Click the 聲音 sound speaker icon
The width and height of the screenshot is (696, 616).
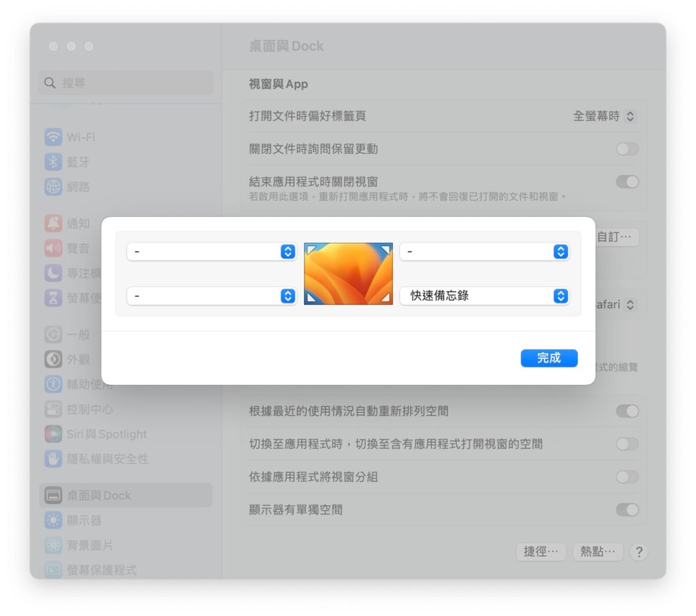pyautogui.click(x=53, y=248)
